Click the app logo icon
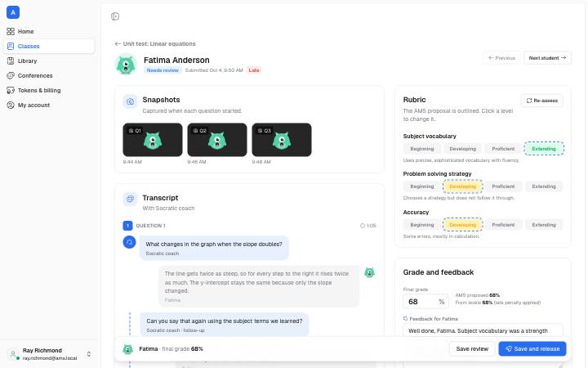The height and width of the screenshot is (368, 588). 13,12
